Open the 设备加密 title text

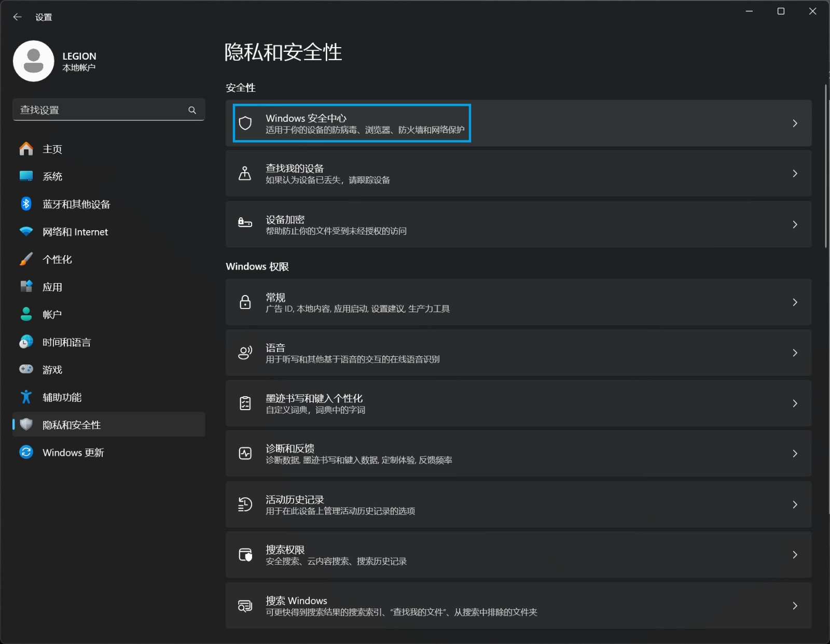(285, 219)
